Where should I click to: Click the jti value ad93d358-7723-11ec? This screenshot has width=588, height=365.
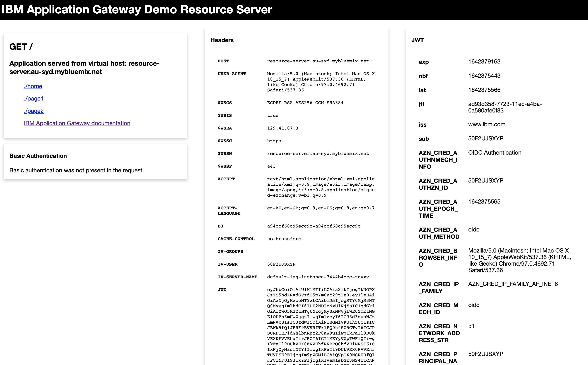[x=505, y=107]
